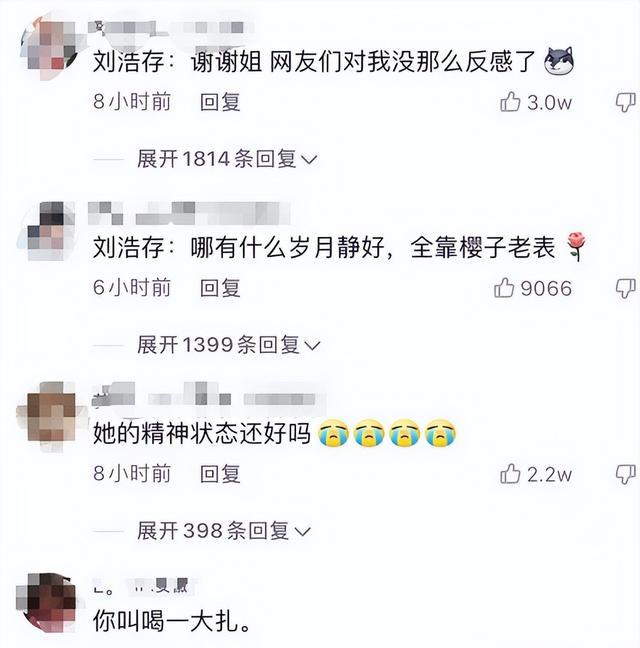Open the second commenter's profile picture
The image size is (640, 648).
[48, 231]
